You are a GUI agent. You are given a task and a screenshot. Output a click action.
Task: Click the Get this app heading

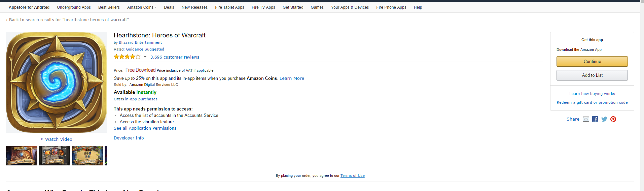click(x=592, y=40)
